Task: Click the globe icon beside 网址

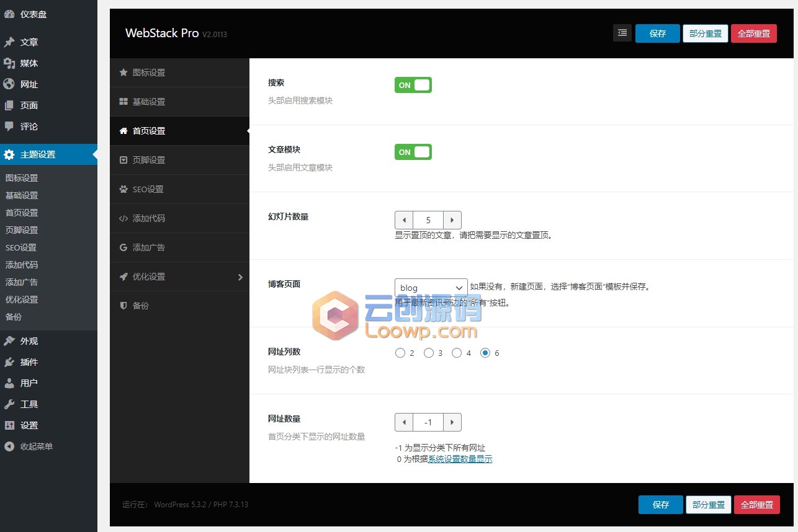Action: [x=9, y=84]
